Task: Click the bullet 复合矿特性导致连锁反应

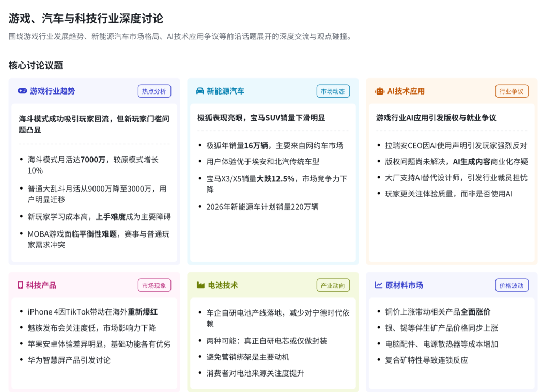Action: click(x=426, y=360)
